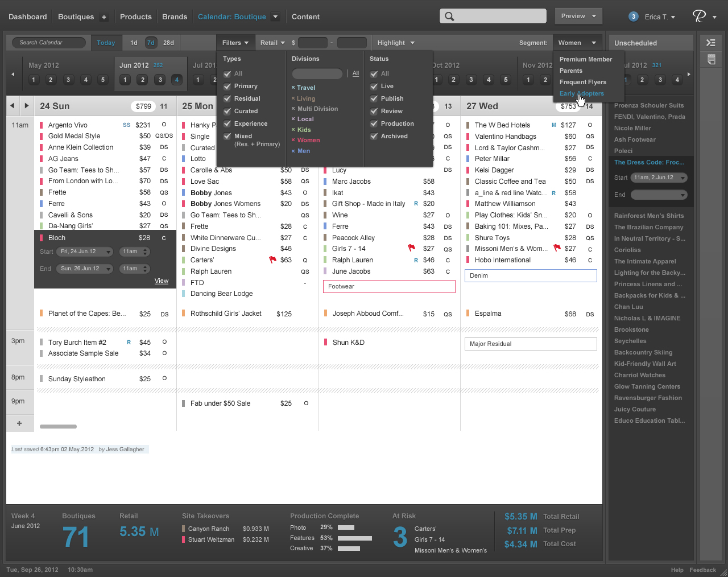Click red flag beside Girls 7 - 14
Screen dimensions: 728x577
coord(412,248)
